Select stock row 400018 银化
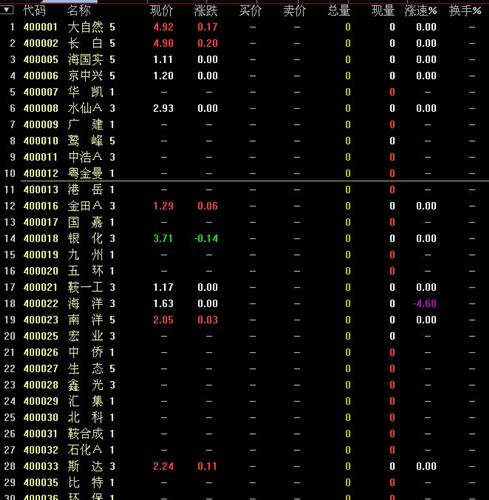The image size is (489, 500). point(244,239)
